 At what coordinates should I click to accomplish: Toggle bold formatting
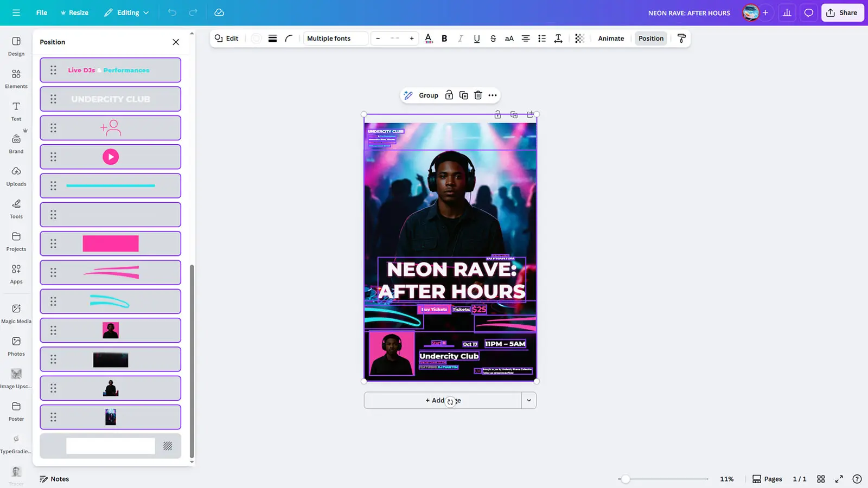point(444,38)
